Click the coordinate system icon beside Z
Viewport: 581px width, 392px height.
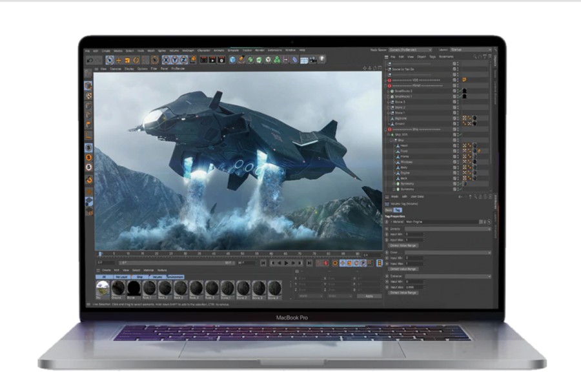click(x=192, y=59)
